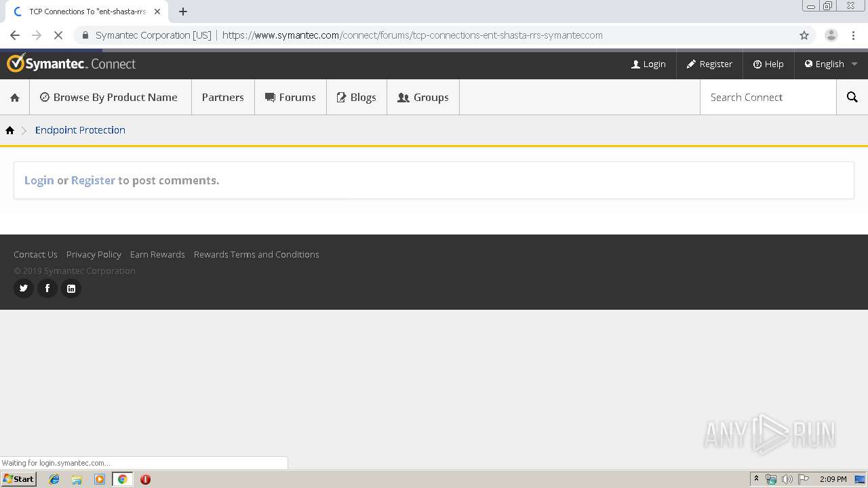Click the Search Connect input field
The width and height of the screenshot is (868, 488).
coord(768,98)
